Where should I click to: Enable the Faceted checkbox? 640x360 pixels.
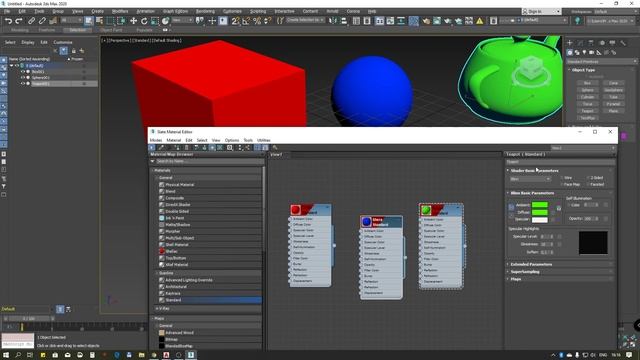tap(588, 184)
